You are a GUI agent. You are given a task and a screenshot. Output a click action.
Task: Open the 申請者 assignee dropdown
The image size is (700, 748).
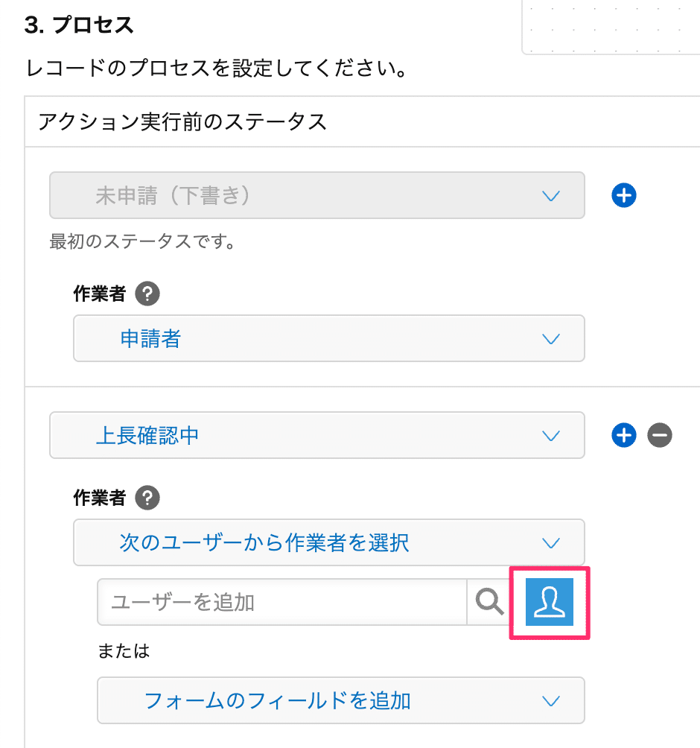[329, 338]
